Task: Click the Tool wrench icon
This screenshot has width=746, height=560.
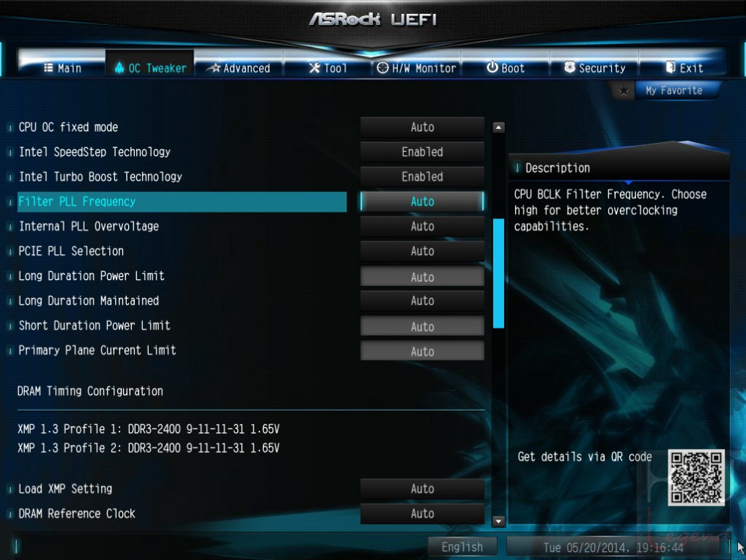Action: 314,68
